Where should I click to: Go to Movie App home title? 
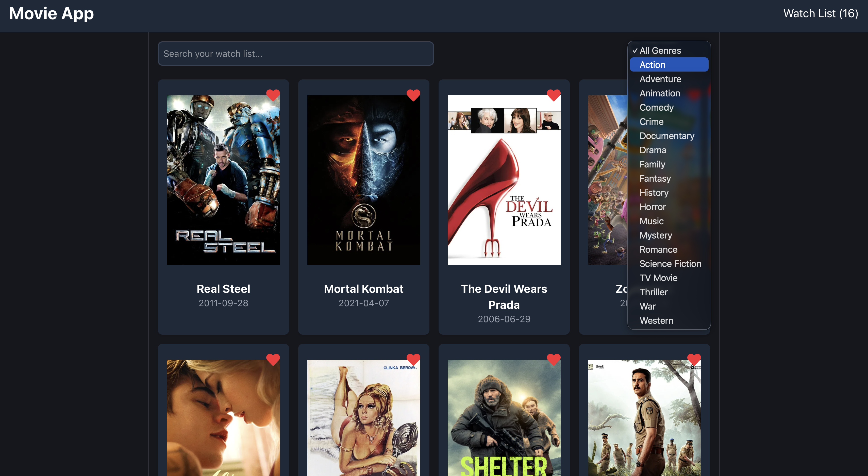coord(52,14)
